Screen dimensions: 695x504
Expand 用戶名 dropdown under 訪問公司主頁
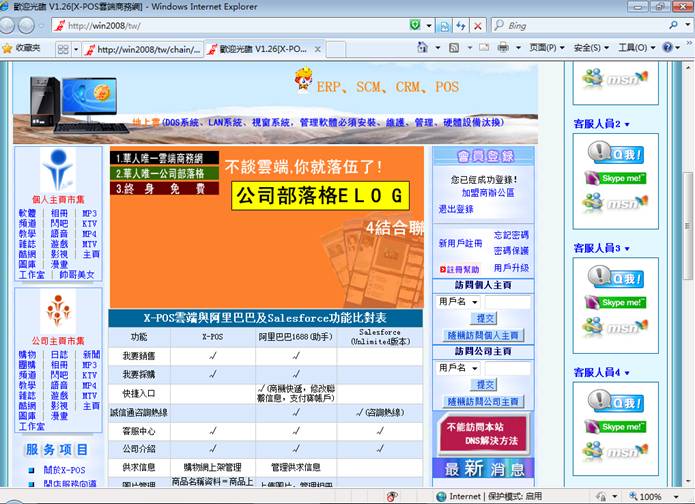[x=473, y=368]
